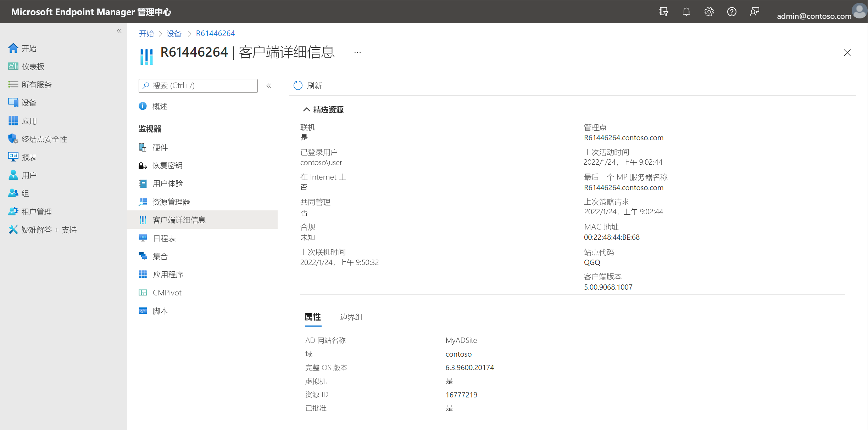Screen dimensions: 868x430
Task: Collapse the device menu next to search
Action: point(269,86)
